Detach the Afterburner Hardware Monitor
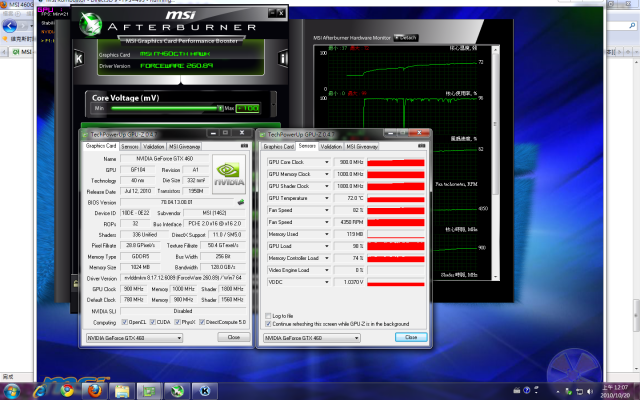The height and width of the screenshot is (400, 640). [406, 38]
